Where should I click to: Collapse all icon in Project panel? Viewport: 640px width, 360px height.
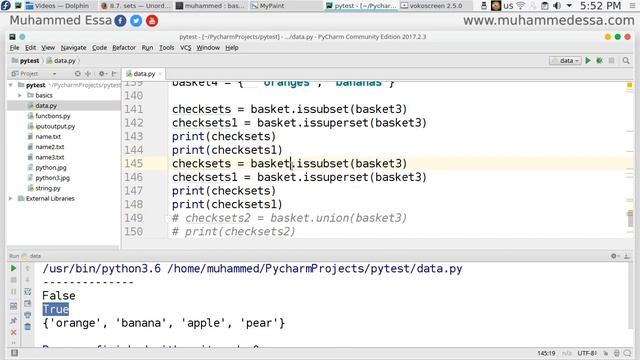(88, 74)
